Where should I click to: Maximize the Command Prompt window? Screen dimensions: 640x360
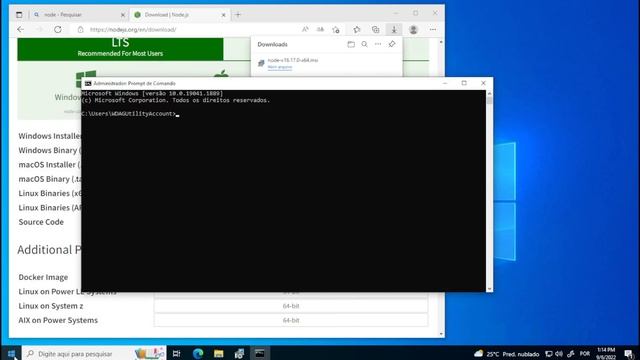(464, 83)
